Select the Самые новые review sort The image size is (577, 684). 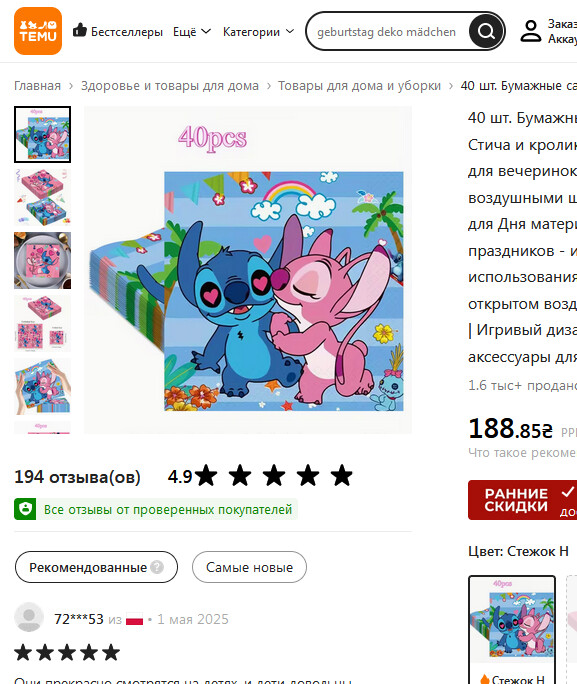coord(249,567)
